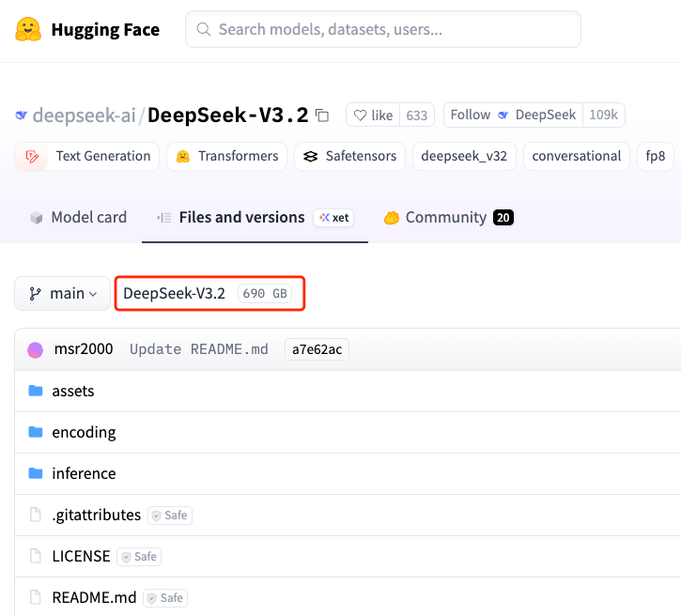Click the Transformers emoji icon
Image resolution: width=681 pixels, height=616 pixels.
point(183,156)
